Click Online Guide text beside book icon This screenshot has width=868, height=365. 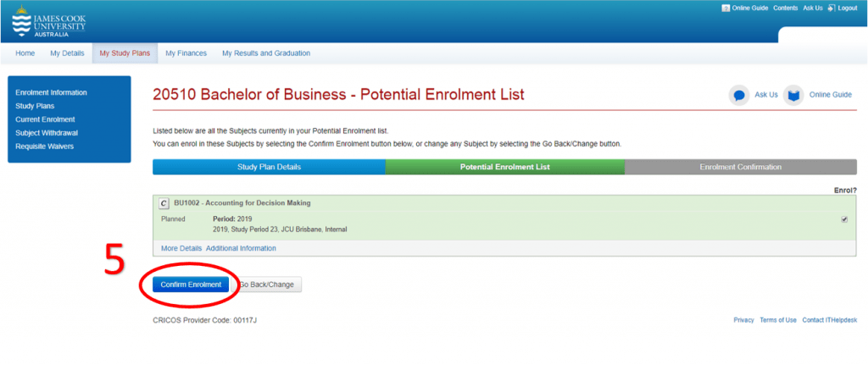[831, 95]
